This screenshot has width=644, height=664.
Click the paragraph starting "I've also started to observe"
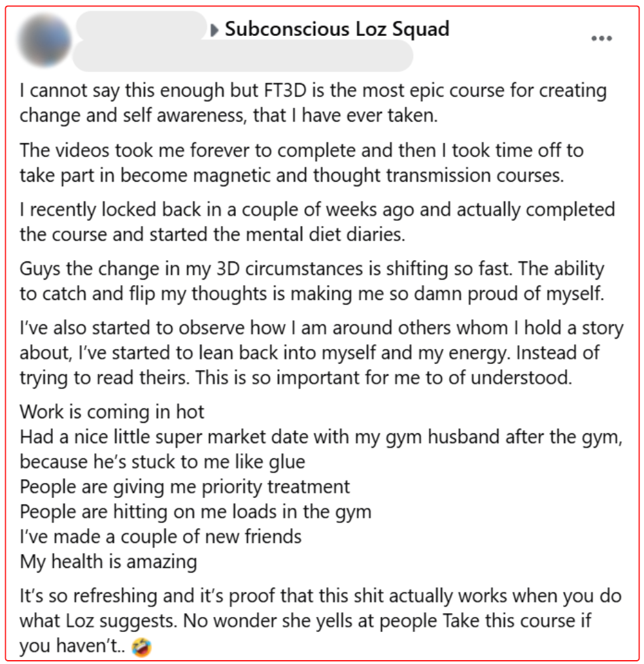320,352
